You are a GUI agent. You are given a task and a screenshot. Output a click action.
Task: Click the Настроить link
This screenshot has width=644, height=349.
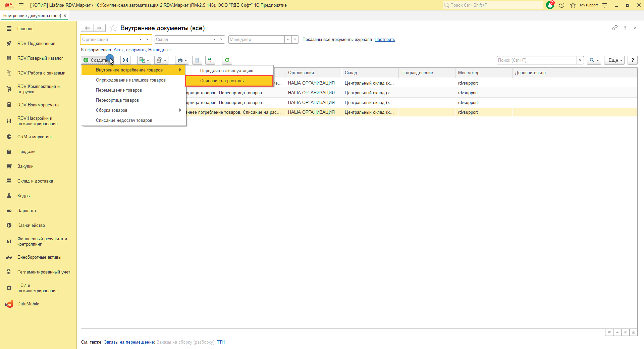(385, 40)
